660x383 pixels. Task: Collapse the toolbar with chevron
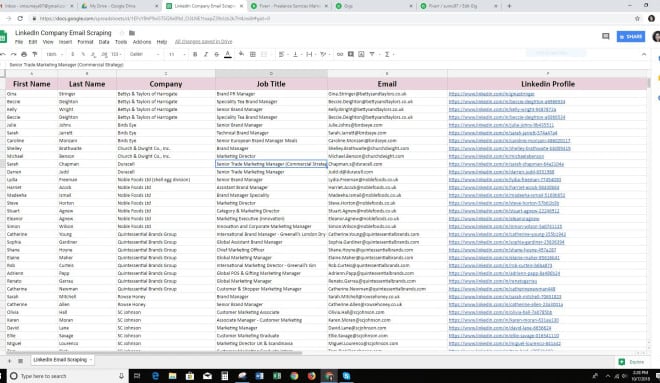pyautogui.click(x=644, y=54)
